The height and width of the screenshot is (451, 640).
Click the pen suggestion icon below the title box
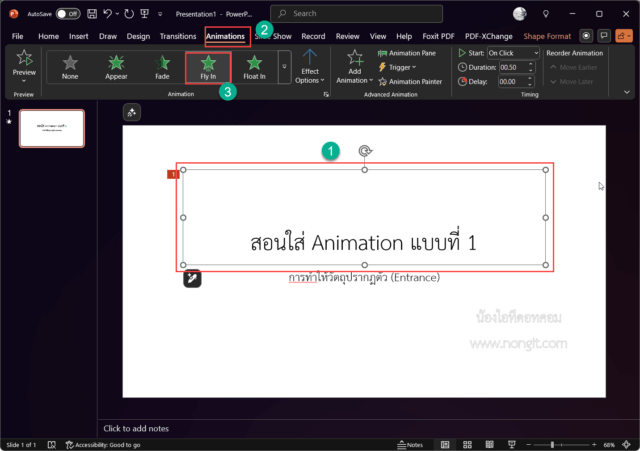192,278
